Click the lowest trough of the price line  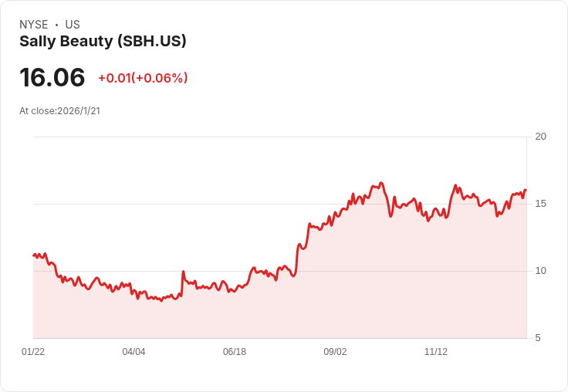[x=161, y=300]
